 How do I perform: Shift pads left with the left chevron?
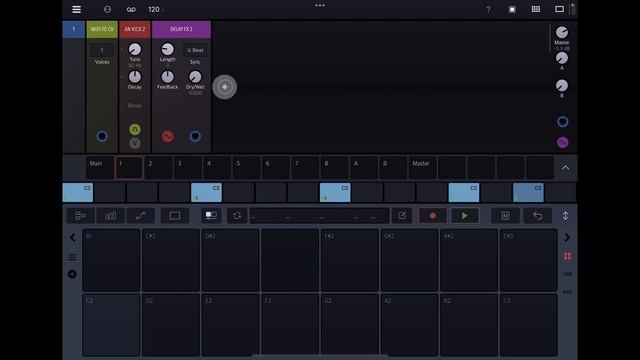click(73, 237)
